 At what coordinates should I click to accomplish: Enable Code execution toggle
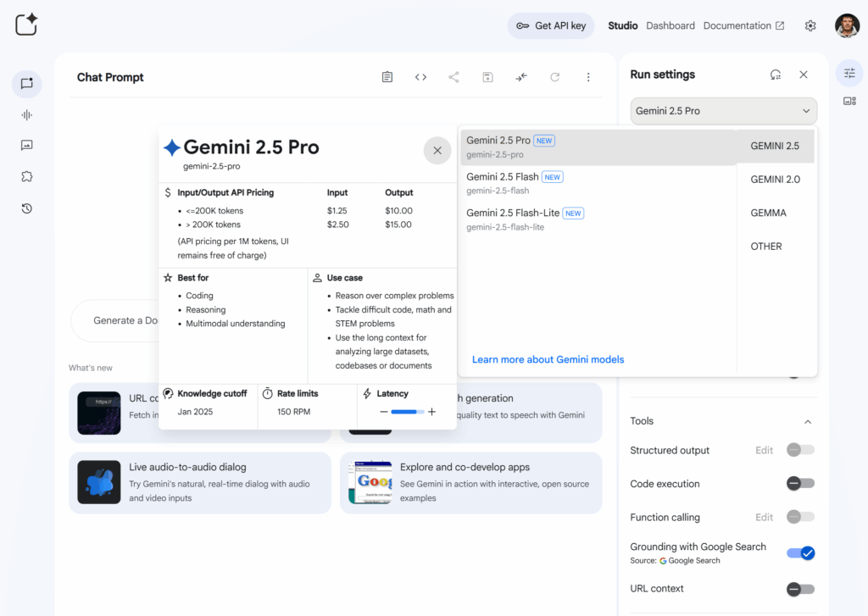[800, 483]
